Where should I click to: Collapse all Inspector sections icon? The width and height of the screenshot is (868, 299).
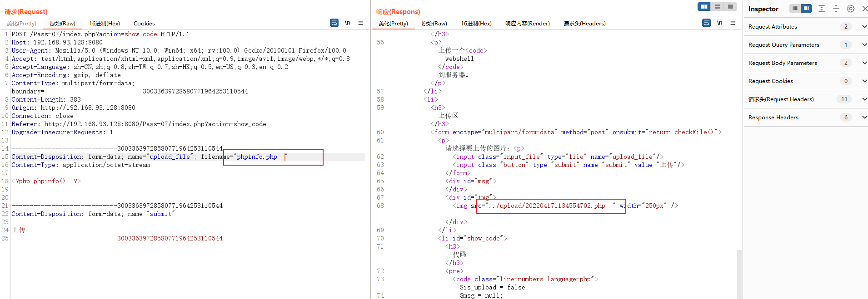click(x=836, y=9)
